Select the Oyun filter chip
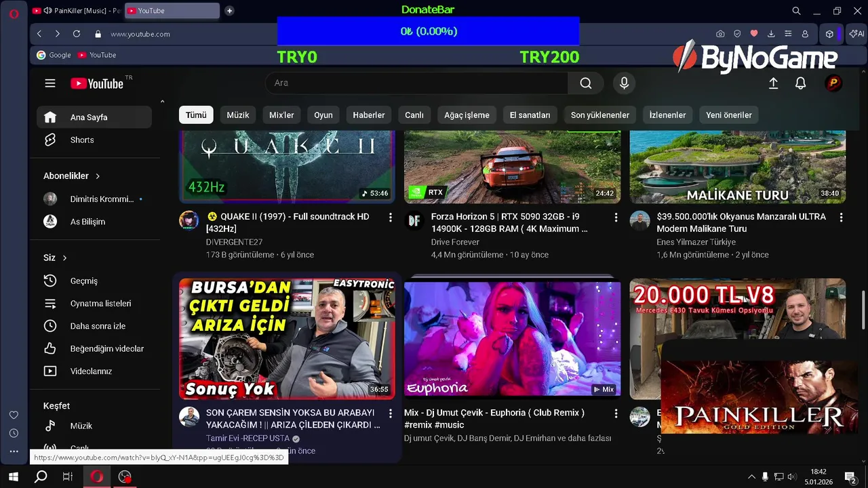 [x=323, y=115]
